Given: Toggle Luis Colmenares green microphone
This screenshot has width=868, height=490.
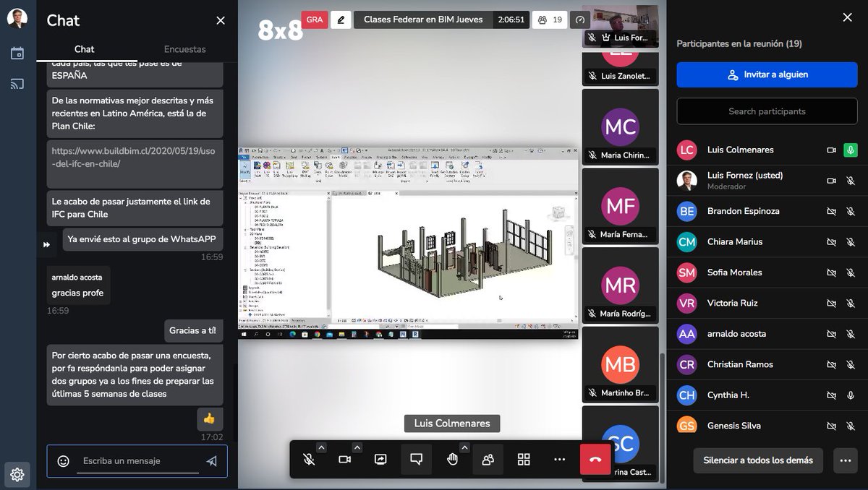Looking at the screenshot, I should tap(851, 150).
